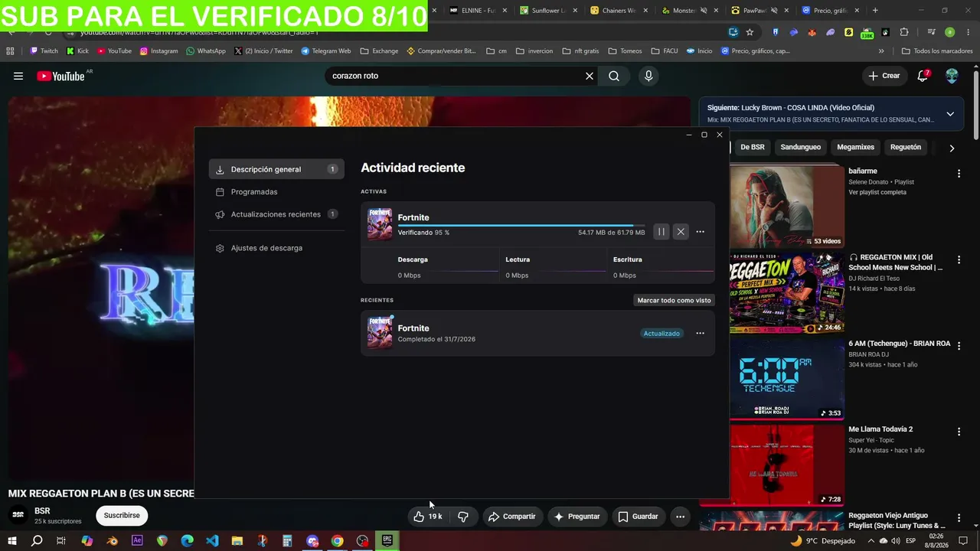The width and height of the screenshot is (980, 551).
Task: Open the YouTube Crear menu
Action: coord(884,76)
